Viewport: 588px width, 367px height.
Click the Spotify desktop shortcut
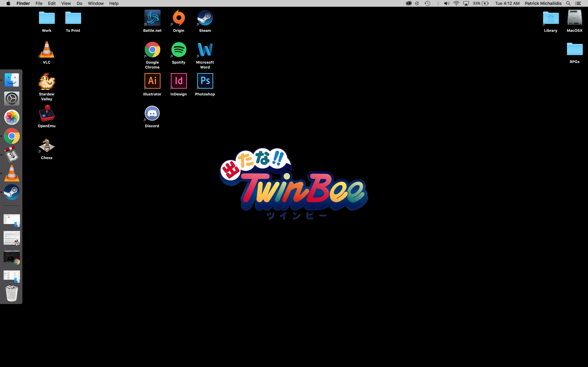point(179,50)
